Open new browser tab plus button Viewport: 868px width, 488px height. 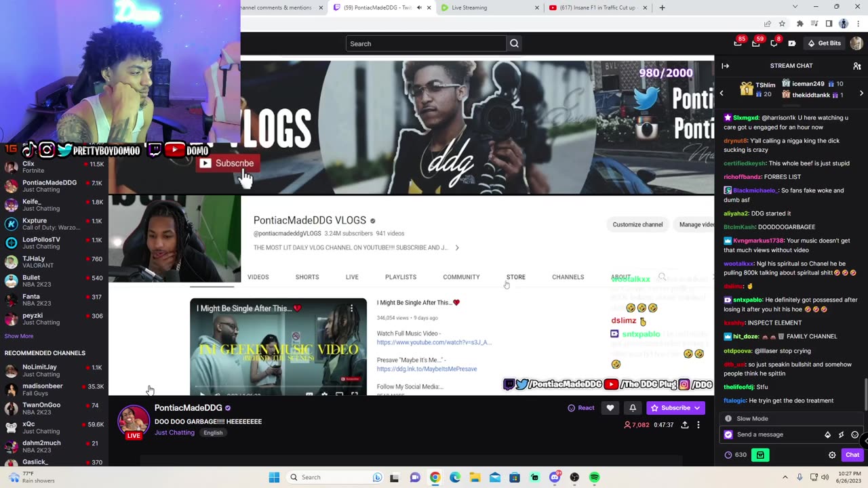(662, 7)
